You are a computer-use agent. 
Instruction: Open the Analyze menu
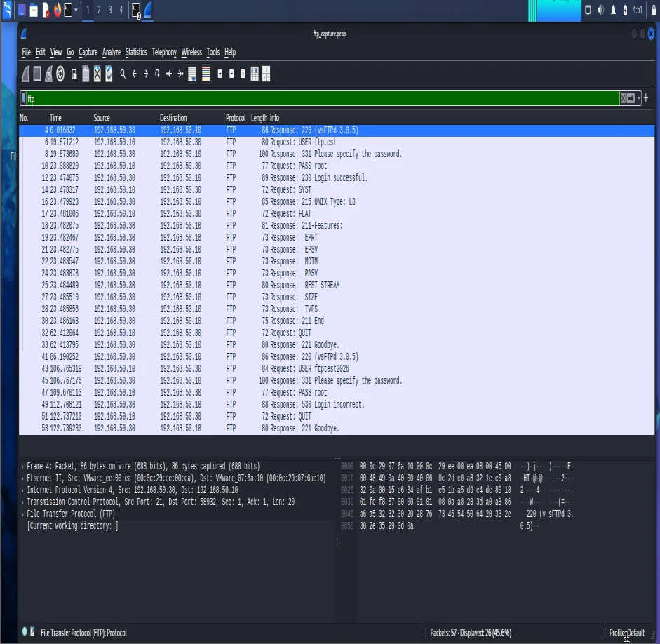[112, 52]
